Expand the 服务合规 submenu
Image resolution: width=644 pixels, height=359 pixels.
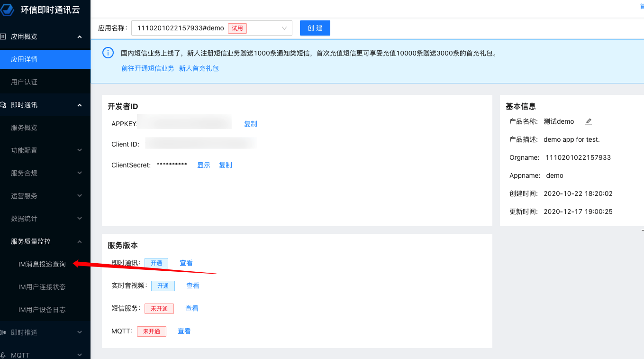point(80,173)
